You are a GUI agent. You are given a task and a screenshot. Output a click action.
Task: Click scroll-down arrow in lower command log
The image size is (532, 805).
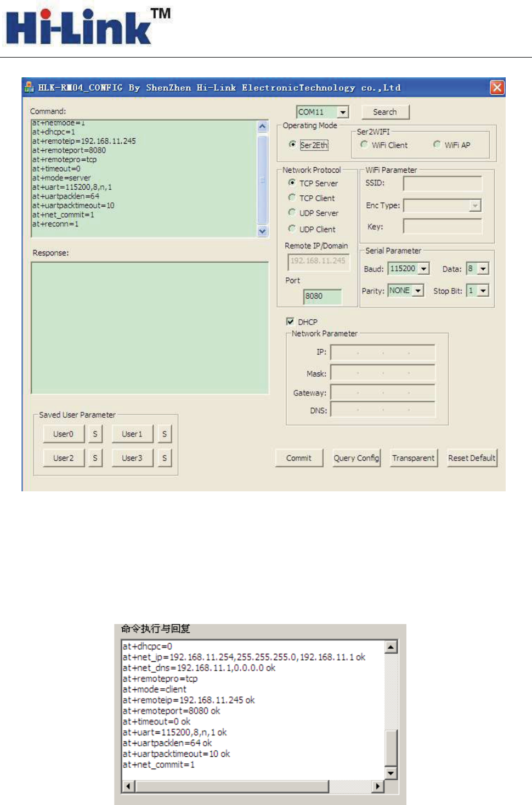tap(390, 773)
